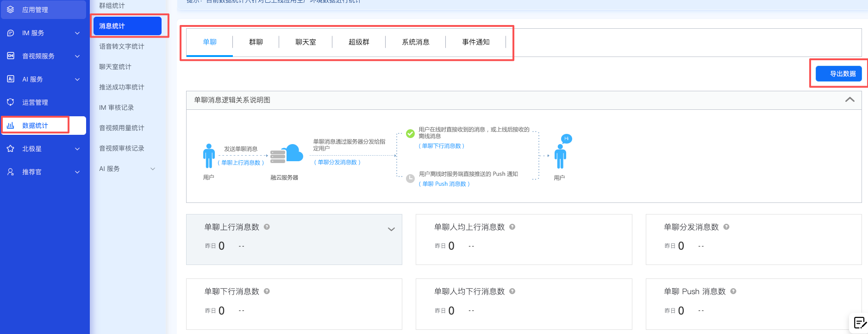The image size is (868, 334).
Task: Collapse the 单聊消息逻辑关系说明图 panel
Action: (x=849, y=100)
